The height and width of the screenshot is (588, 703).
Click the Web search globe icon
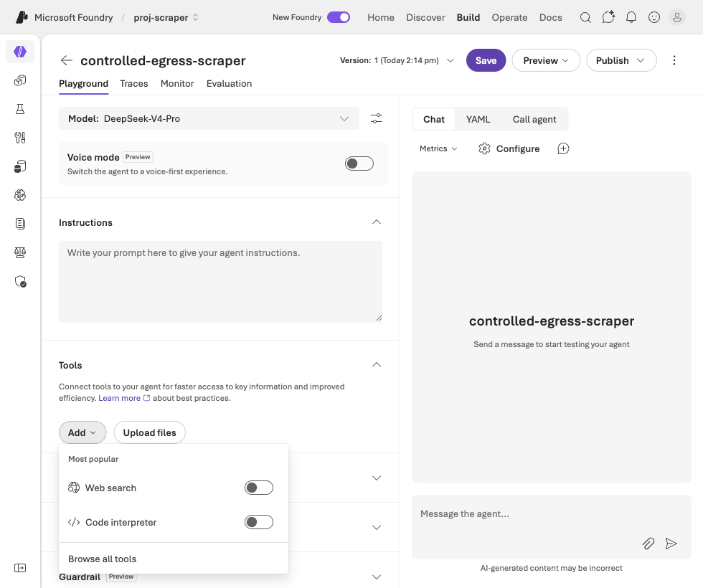coord(73,488)
